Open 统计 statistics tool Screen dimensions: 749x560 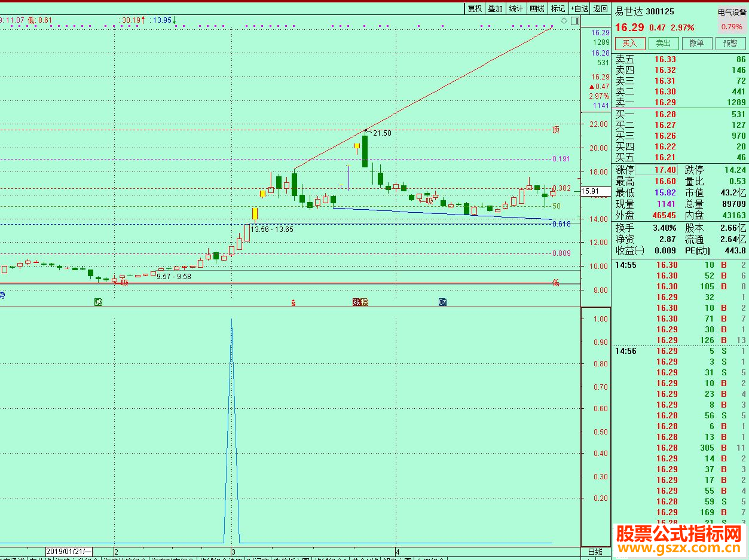(516, 8)
